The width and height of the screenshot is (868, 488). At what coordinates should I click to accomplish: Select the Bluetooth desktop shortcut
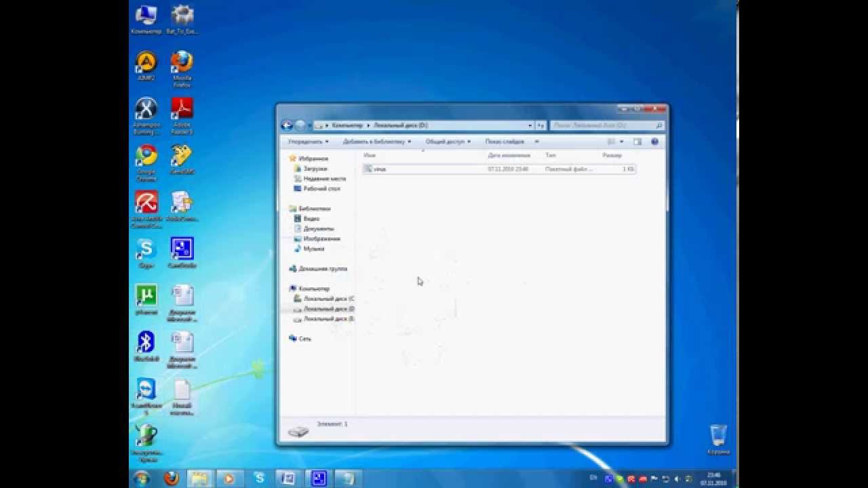[x=146, y=346]
